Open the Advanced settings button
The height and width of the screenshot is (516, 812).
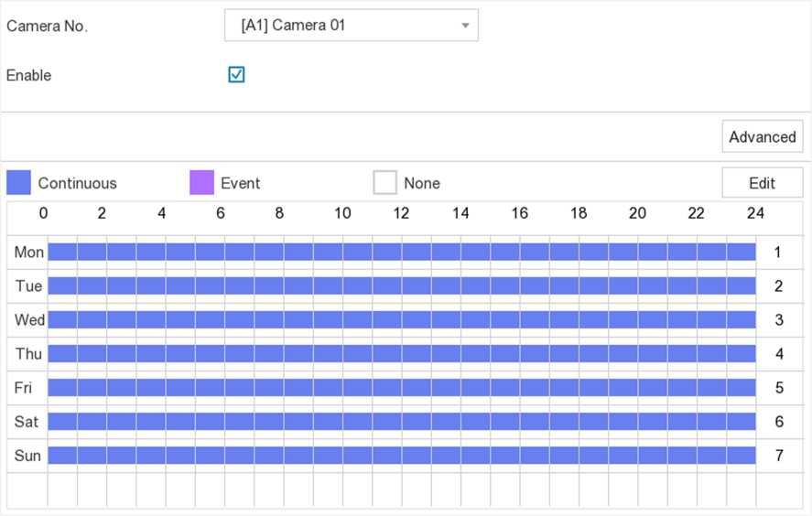tap(762, 137)
